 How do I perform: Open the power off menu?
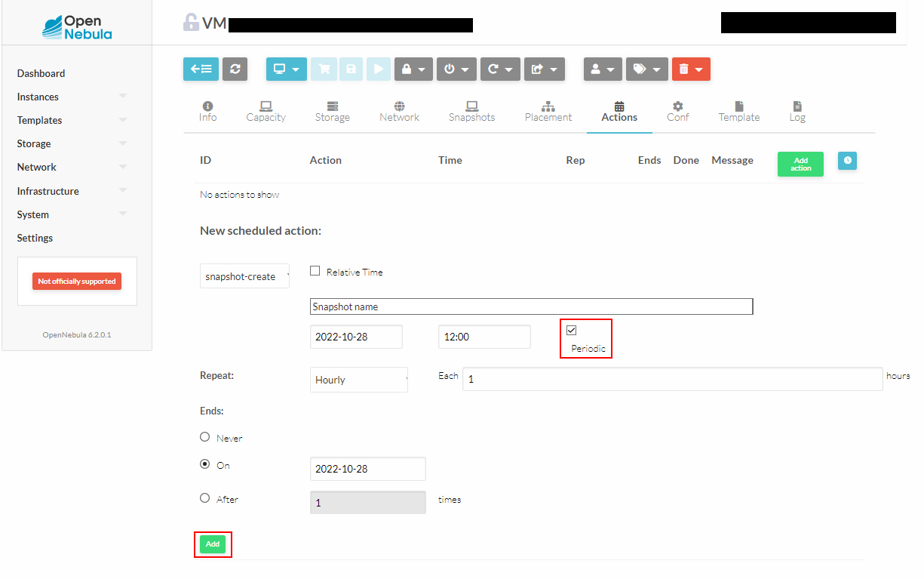(456, 69)
